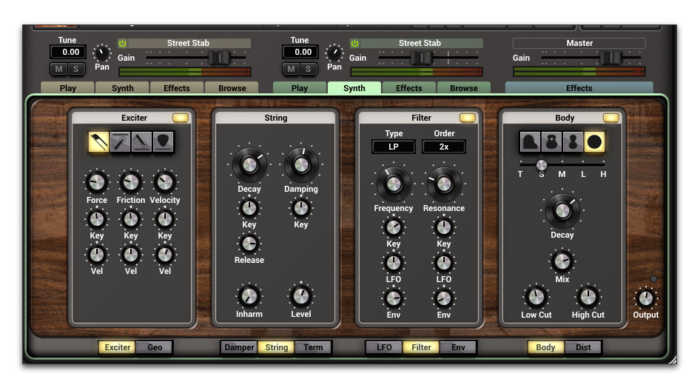Open the first layer Street Stab preset name
Viewport: 700px width, 388px height.
(189, 43)
